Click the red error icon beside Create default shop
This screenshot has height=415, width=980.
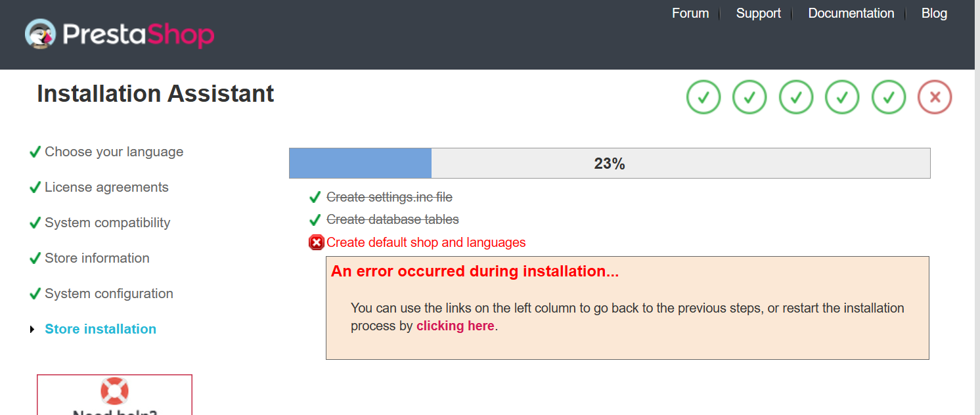click(x=316, y=243)
